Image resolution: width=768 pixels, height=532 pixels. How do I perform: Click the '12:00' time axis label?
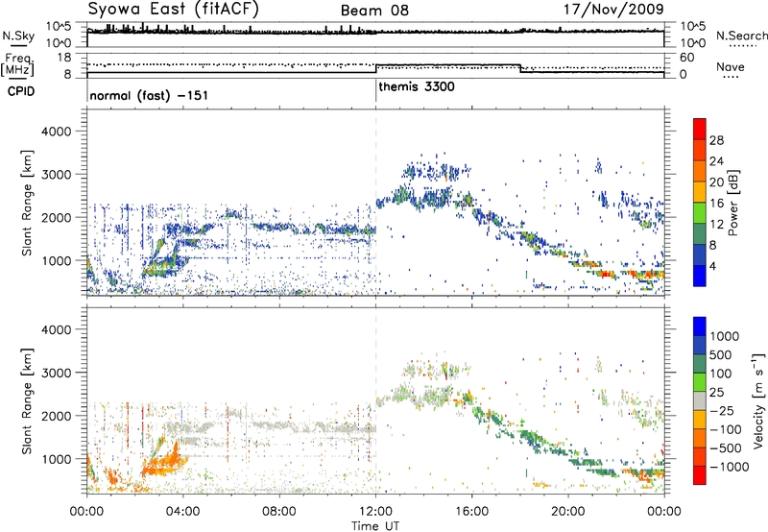click(375, 512)
